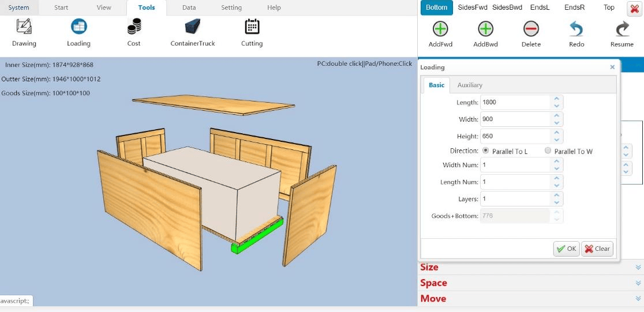Image resolution: width=644 pixels, height=312 pixels.
Task: Close the side panel with red X
Action: [635, 8]
